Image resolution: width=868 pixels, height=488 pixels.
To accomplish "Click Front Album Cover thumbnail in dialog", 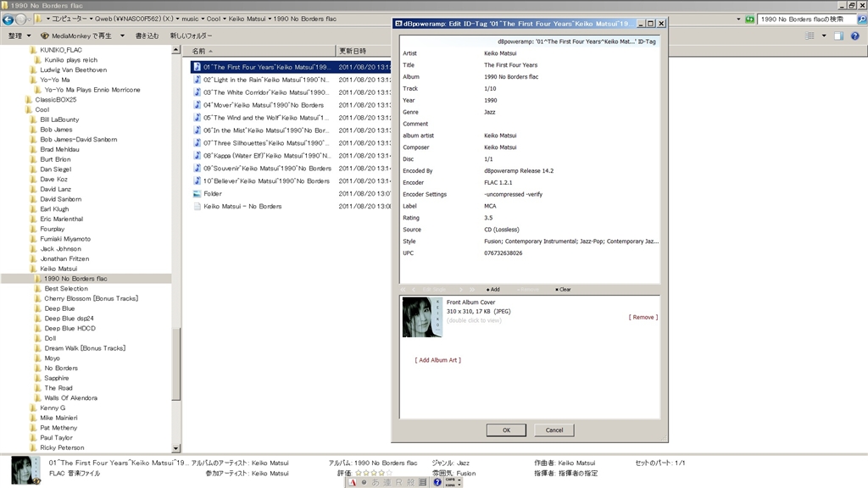I will [x=422, y=317].
